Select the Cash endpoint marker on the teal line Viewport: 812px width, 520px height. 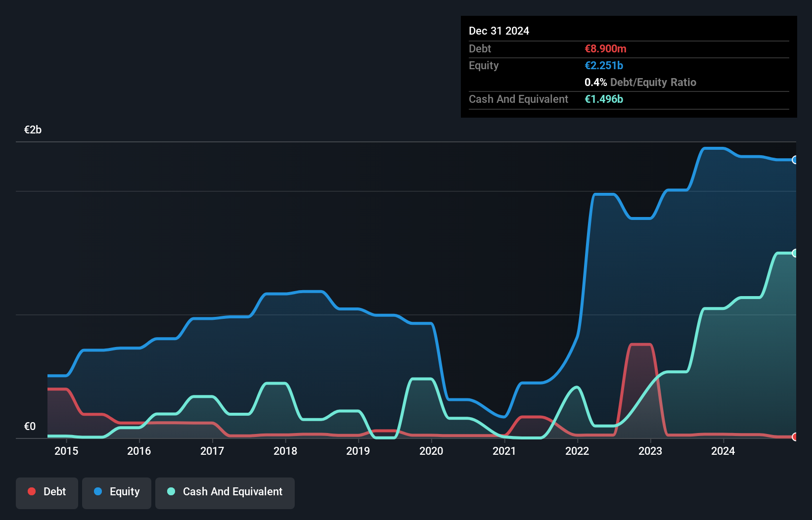tap(795, 253)
